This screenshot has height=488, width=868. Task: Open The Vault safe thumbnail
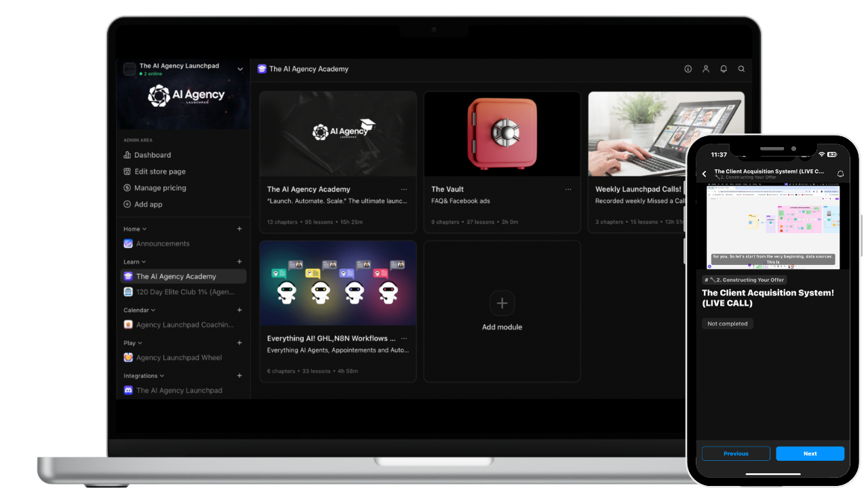pos(502,134)
